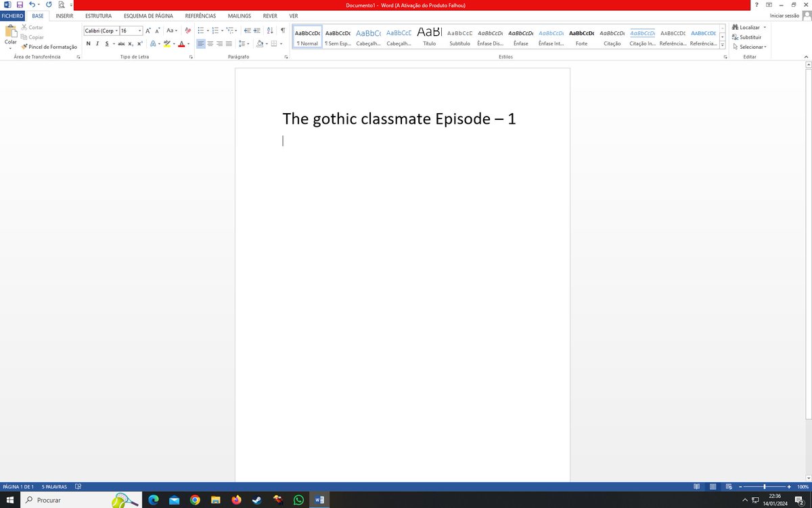Apply the Título style
Viewport: 812px width, 508px height.
click(430, 37)
